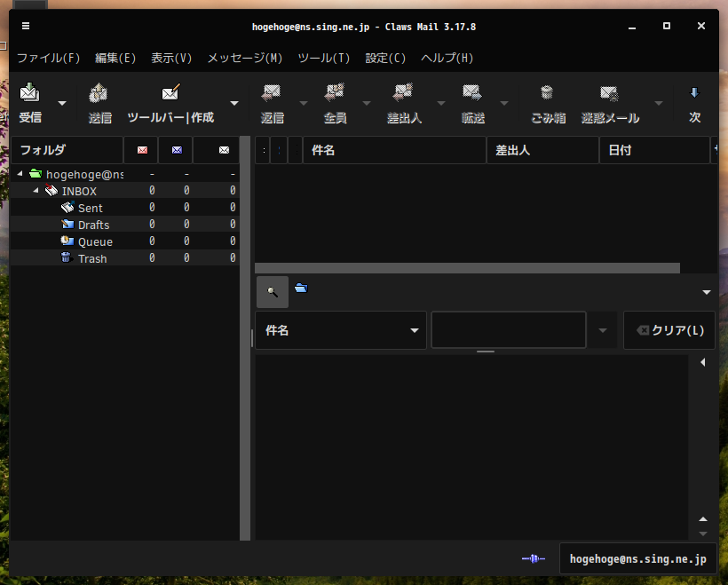
Task: Select the Queue folder
Action: coord(124,241)
